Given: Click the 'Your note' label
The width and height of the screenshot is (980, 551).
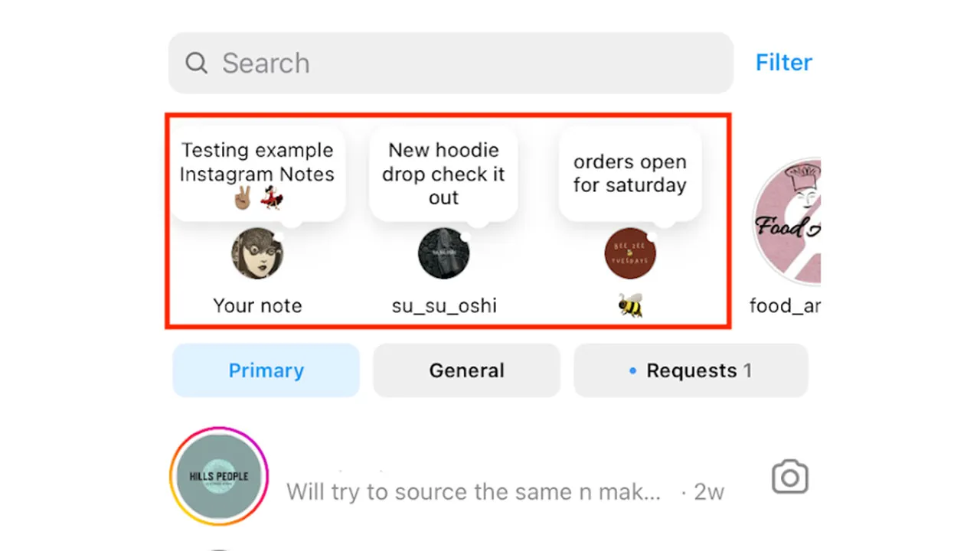Looking at the screenshot, I should (x=257, y=306).
